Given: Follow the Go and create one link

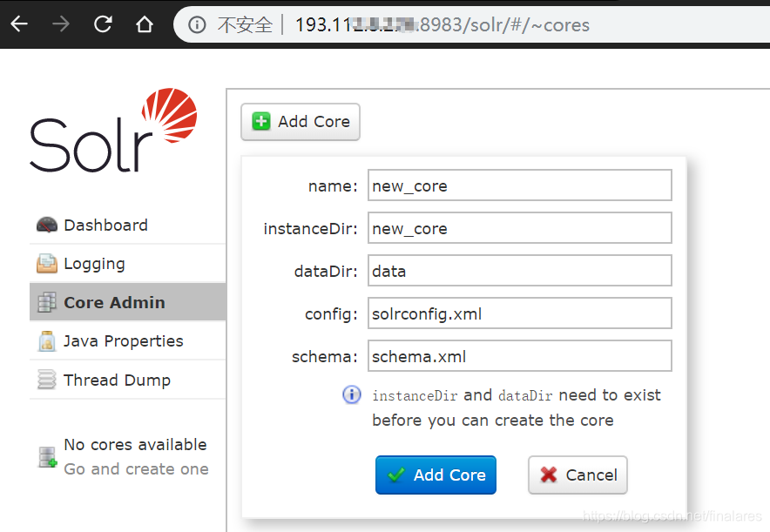Looking at the screenshot, I should [136, 469].
